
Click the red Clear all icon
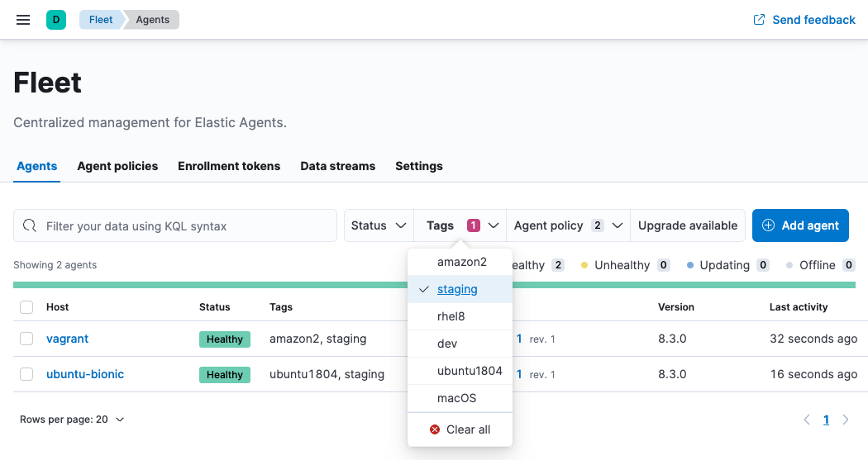point(435,429)
